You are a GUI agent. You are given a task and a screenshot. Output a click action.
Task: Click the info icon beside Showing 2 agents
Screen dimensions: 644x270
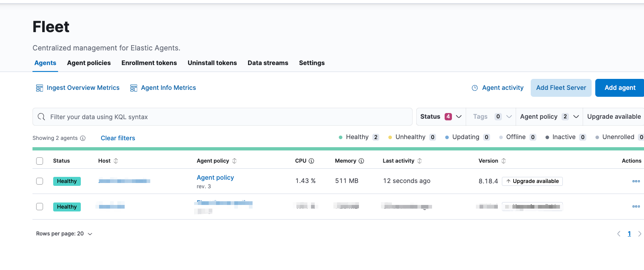(83, 138)
